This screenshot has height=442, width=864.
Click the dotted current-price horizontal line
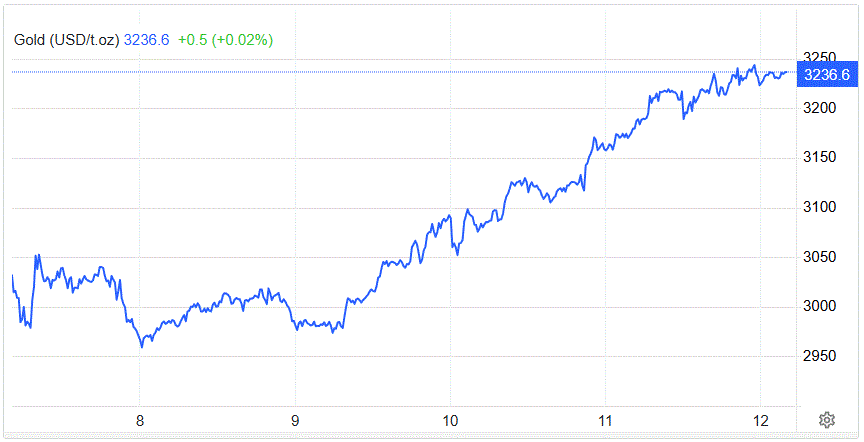coord(404,72)
